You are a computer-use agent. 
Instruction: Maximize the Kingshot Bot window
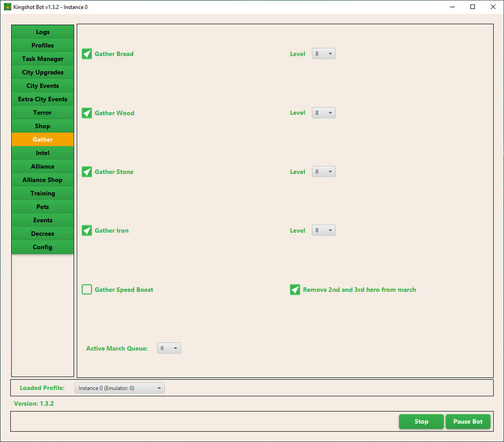tap(472, 7)
